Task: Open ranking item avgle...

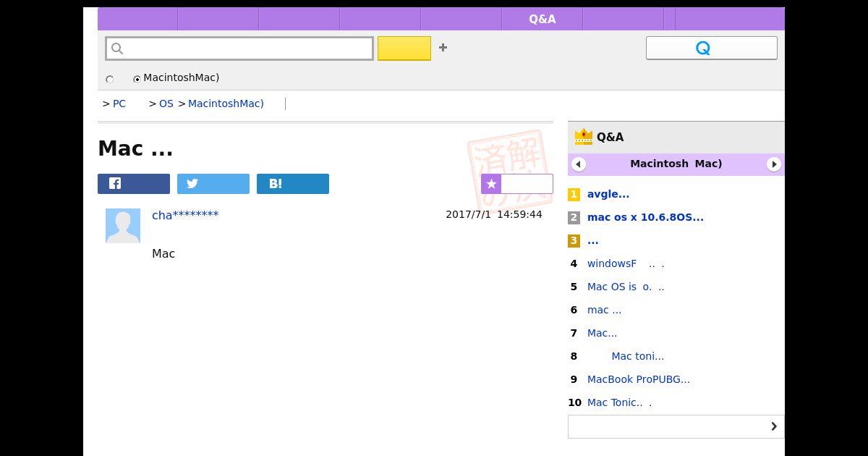Action: 608,194
